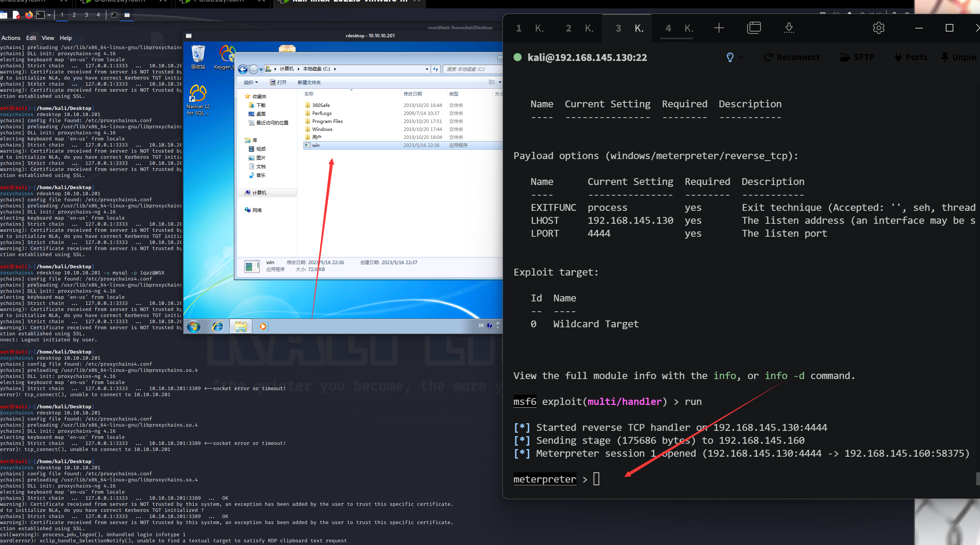980x545 pixels.
Task: Click the window/profiles icon in Tabby
Action: coord(754,28)
